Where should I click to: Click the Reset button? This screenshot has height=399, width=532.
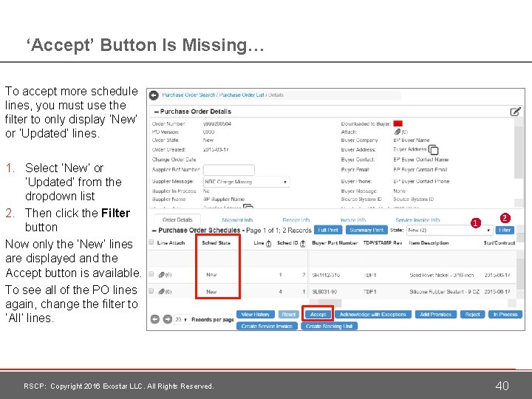288,315
